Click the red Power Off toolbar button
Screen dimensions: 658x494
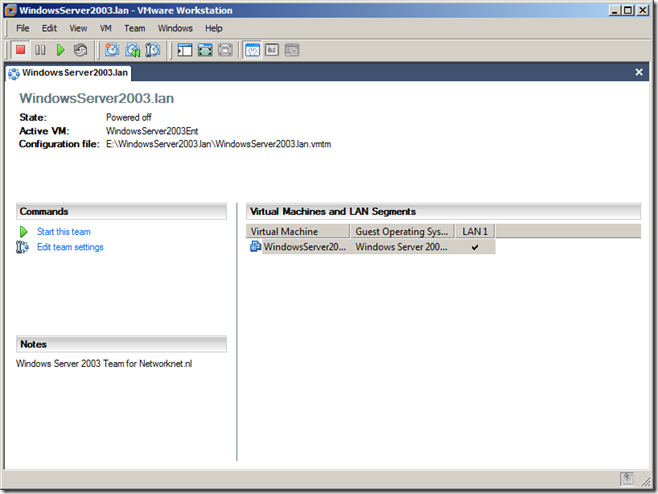coord(20,50)
